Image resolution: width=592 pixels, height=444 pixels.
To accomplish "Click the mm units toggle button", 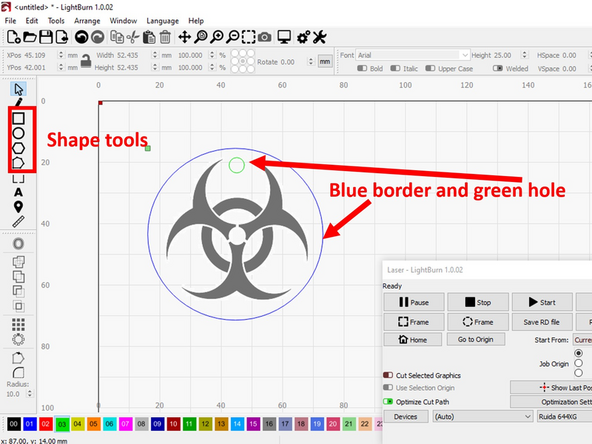I will point(325,62).
